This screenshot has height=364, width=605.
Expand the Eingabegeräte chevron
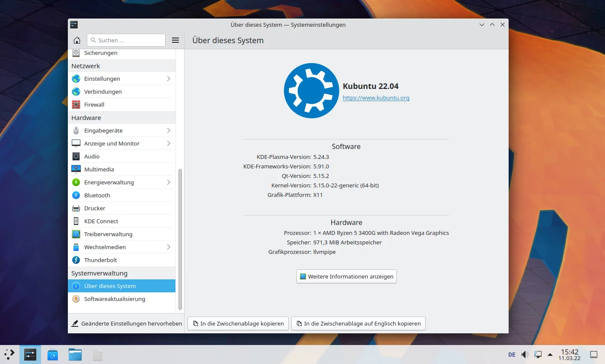tap(169, 130)
